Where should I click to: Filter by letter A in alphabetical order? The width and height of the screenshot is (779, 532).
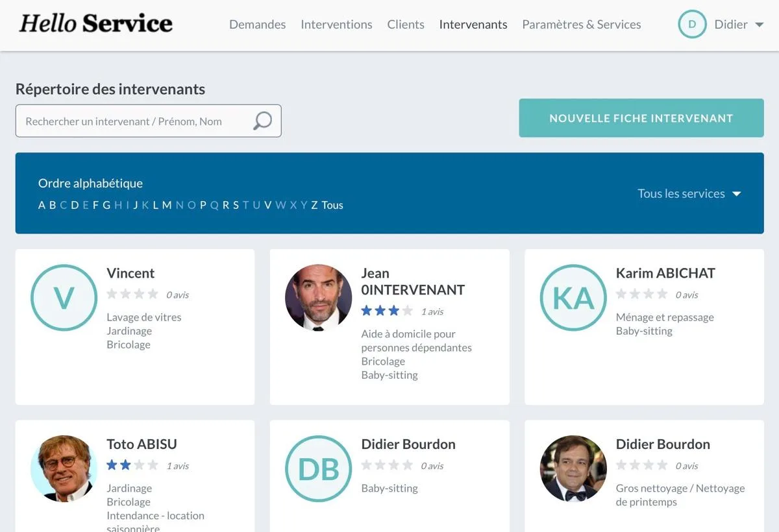click(x=42, y=205)
